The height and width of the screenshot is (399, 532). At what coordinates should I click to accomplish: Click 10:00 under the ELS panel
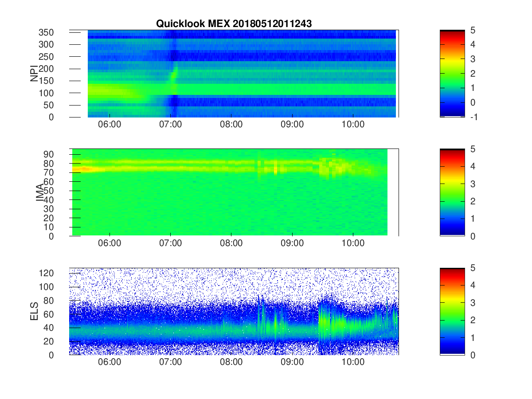tap(353, 362)
